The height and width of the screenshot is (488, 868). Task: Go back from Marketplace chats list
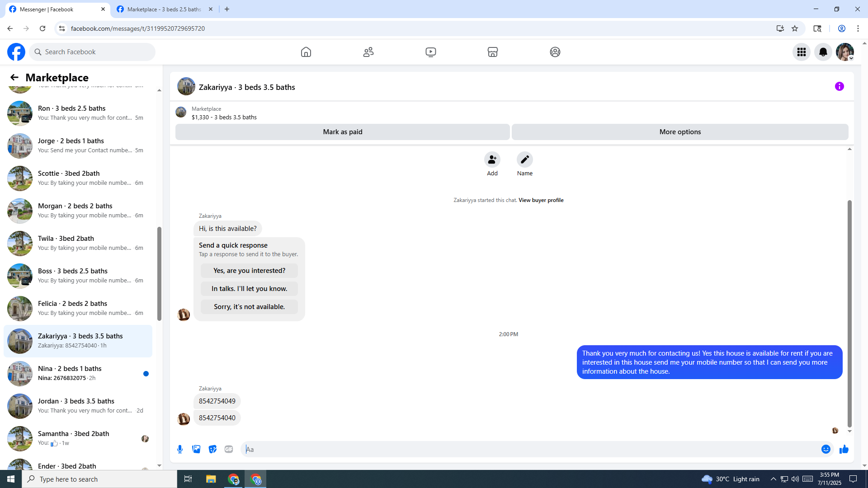pyautogui.click(x=14, y=77)
